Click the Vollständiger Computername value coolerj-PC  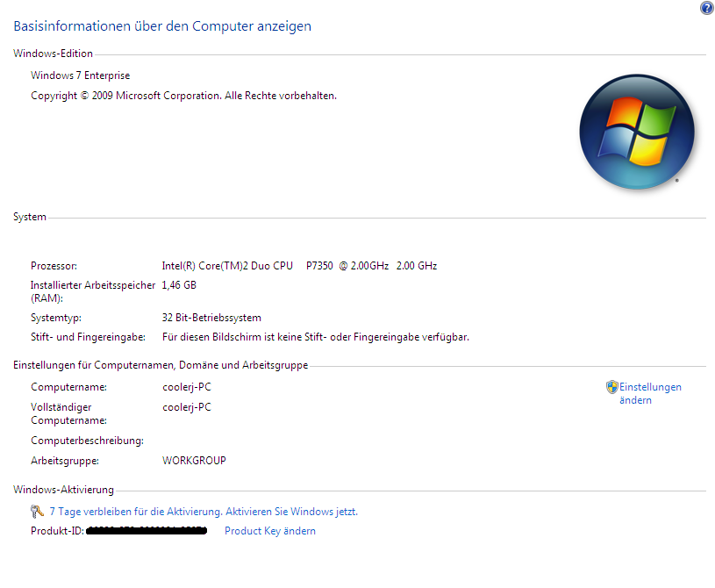[187, 407]
